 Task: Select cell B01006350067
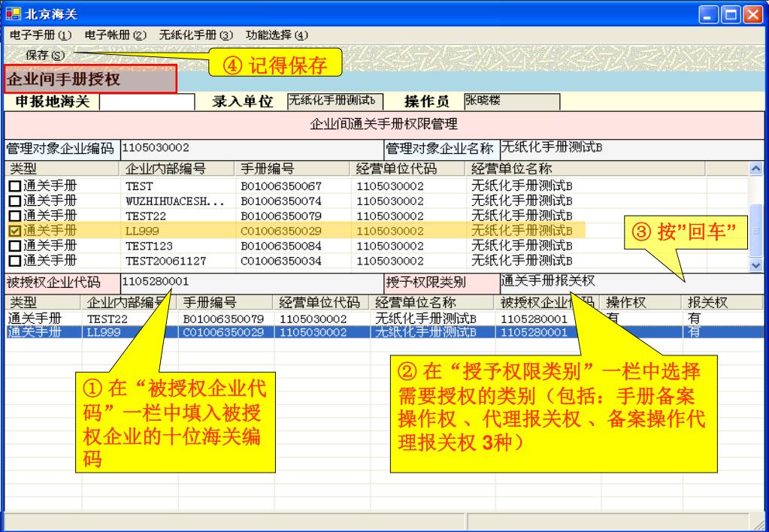tap(281, 186)
